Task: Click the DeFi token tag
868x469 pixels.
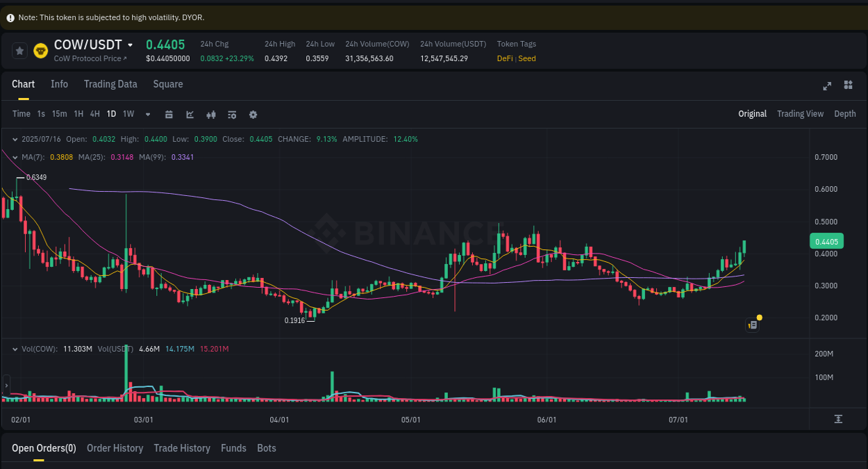Action: pos(504,58)
